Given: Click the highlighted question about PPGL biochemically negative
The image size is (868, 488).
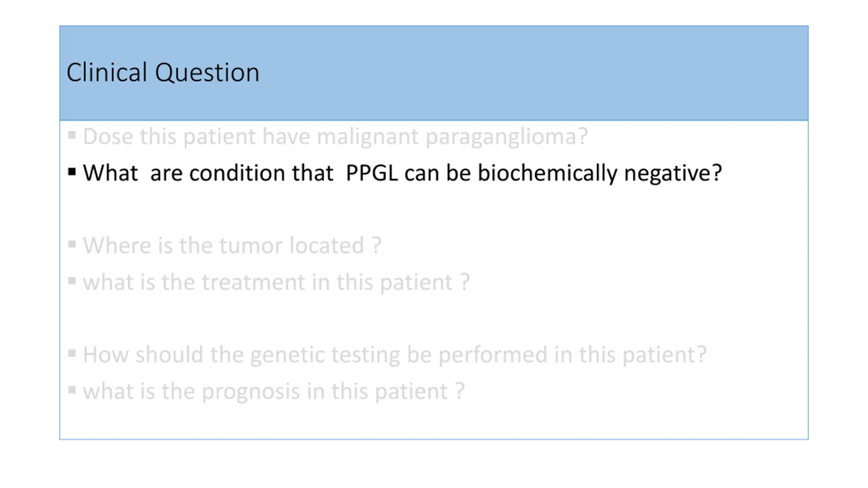Looking at the screenshot, I should coord(402,174).
